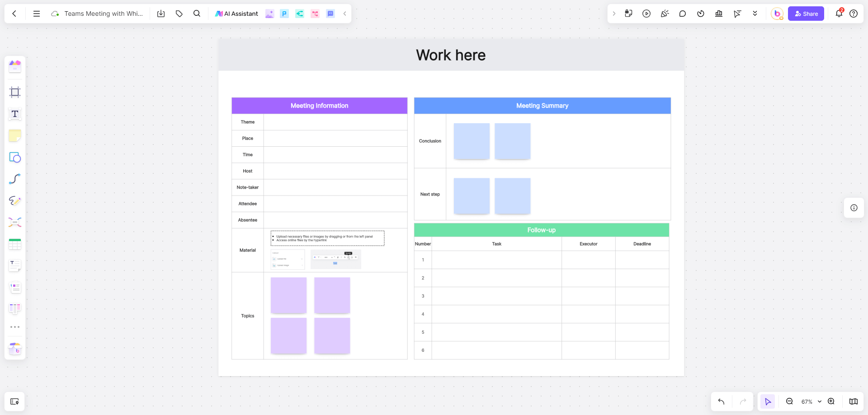The image size is (868, 415).
Task: Open the info panel icon
Action: click(854, 208)
